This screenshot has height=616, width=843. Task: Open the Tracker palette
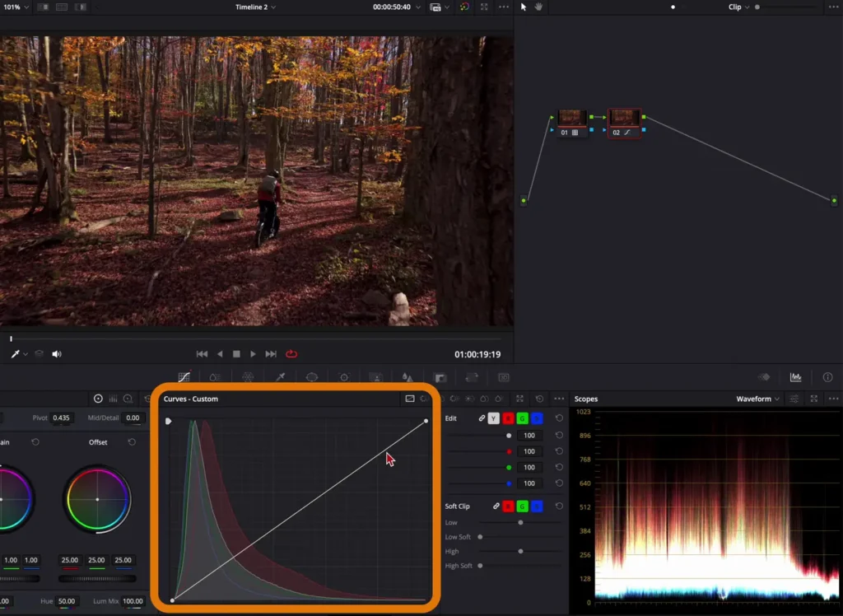coord(343,376)
